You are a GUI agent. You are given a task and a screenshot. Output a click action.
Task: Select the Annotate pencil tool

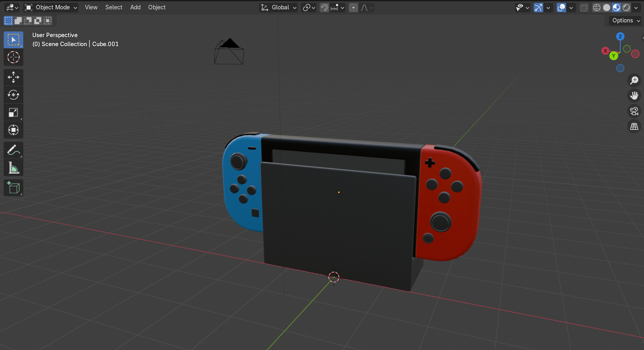(13, 150)
